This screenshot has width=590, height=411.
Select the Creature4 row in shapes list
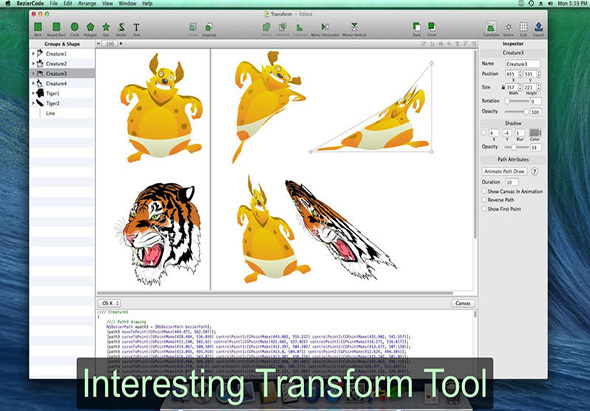pos(62,83)
